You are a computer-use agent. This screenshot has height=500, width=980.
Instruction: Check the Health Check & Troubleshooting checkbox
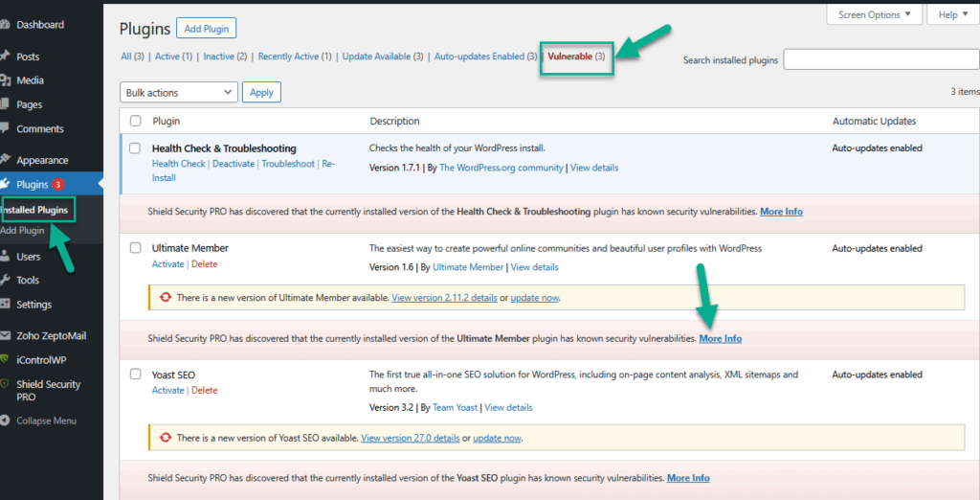(x=135, y=148)
